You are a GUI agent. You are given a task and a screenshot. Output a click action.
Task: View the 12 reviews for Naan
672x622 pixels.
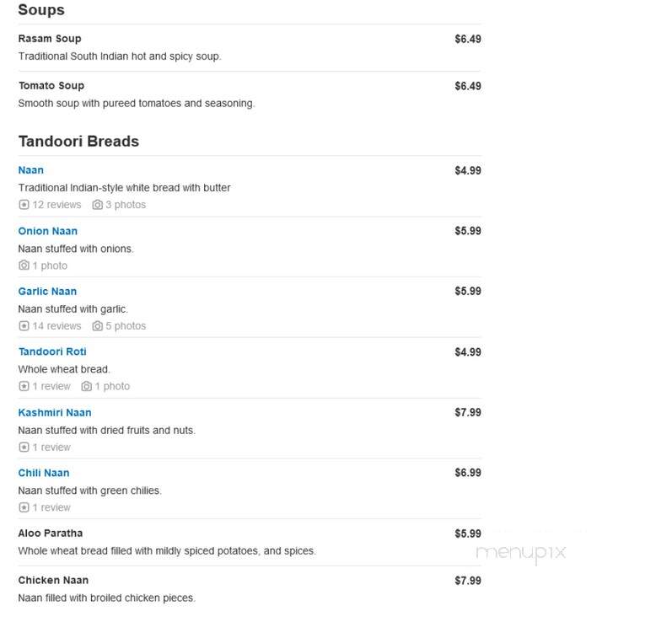[56, 205]
